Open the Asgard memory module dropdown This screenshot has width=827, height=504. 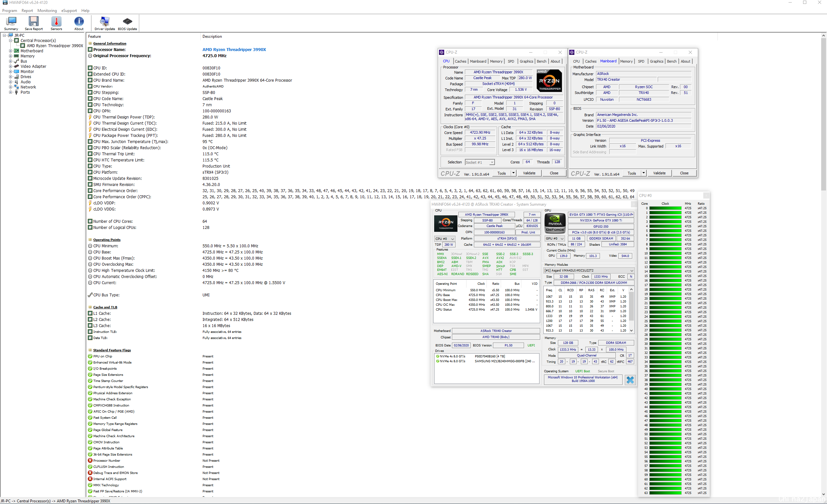[589, 271]
